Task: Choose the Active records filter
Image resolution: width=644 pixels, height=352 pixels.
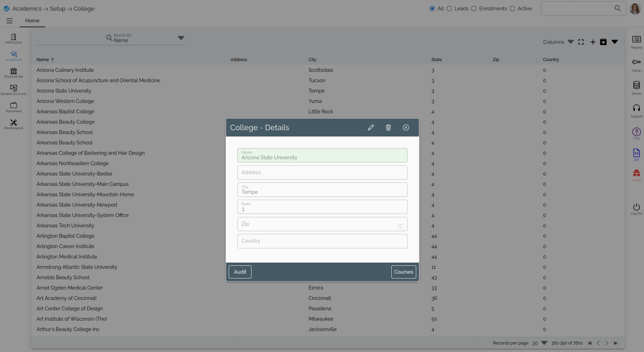Action: (512, 9)
